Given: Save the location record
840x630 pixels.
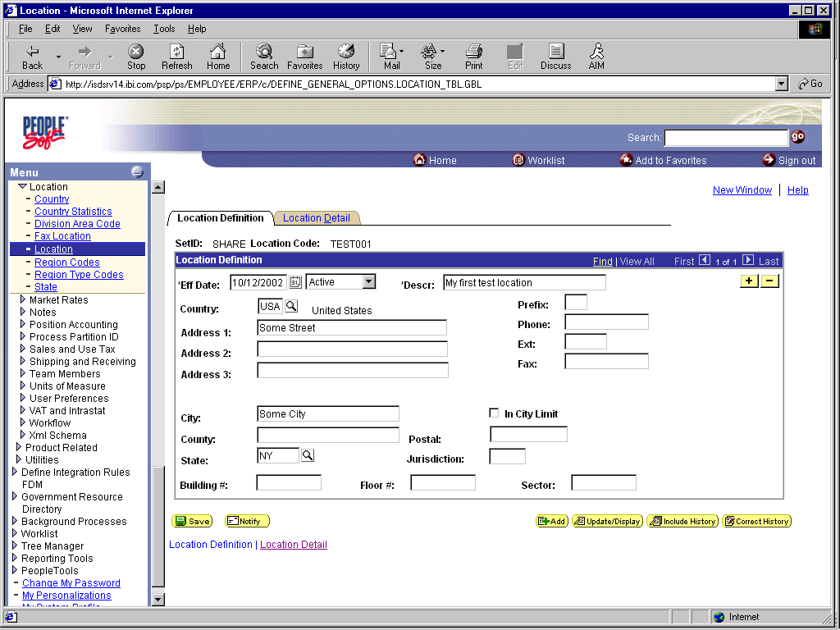Looking at the screenshot, I should click(192, 520).
